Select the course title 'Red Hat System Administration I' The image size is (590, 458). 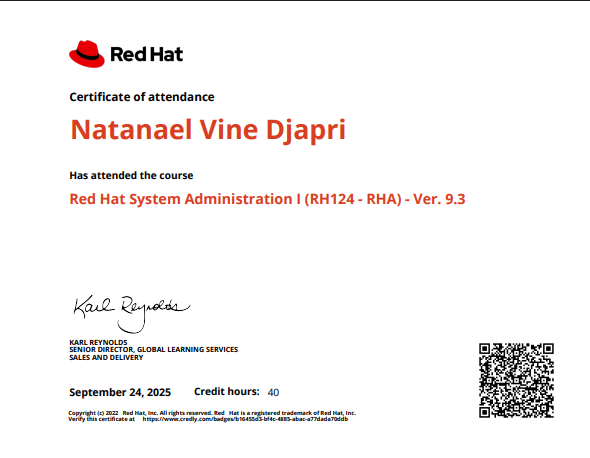point(185,199)
